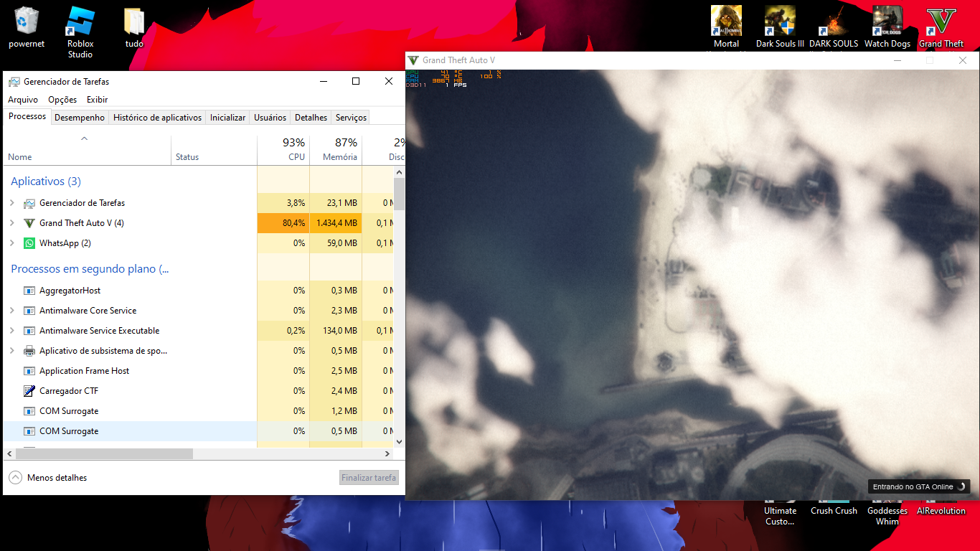Viewport: 980px width, 551px height.
Task: Sort by the CPU column header
Action: coord(283,150)
